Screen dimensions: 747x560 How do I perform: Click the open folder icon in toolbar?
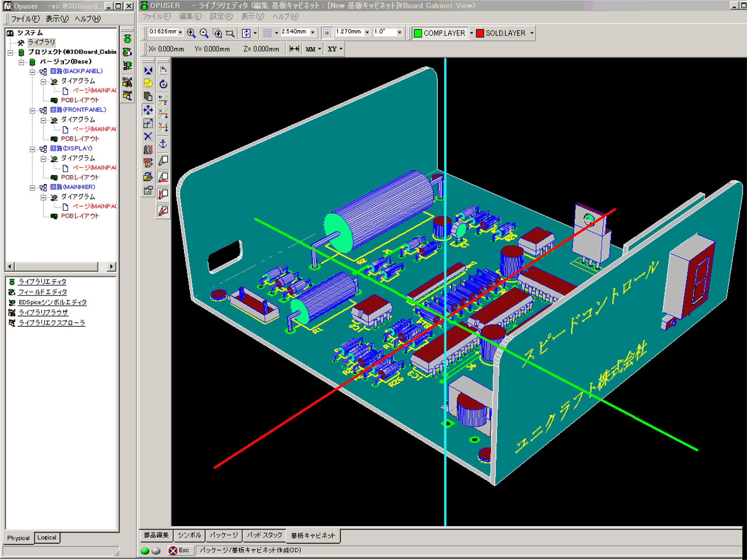pyautogui.click(x=148, y=177)
